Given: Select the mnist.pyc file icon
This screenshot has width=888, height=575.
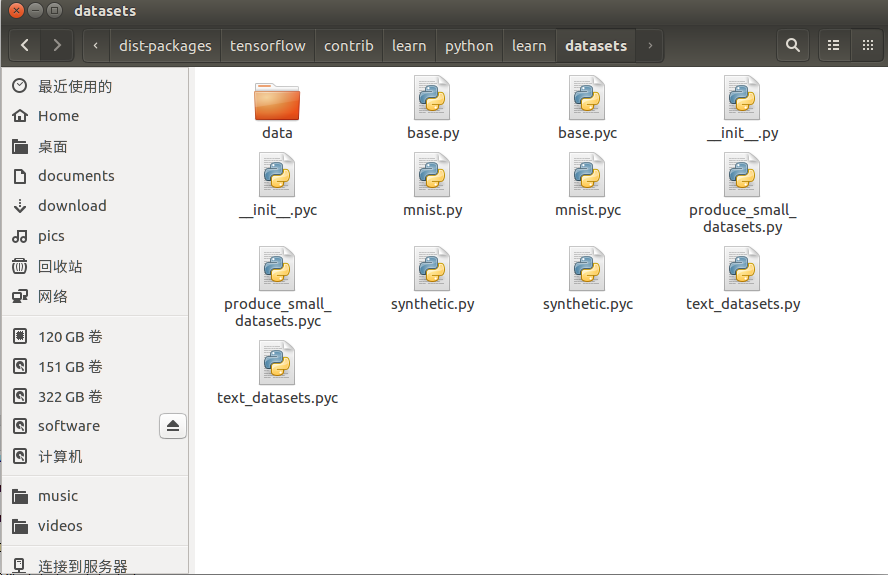Looking at the screenshot, I should click(587, 175).
